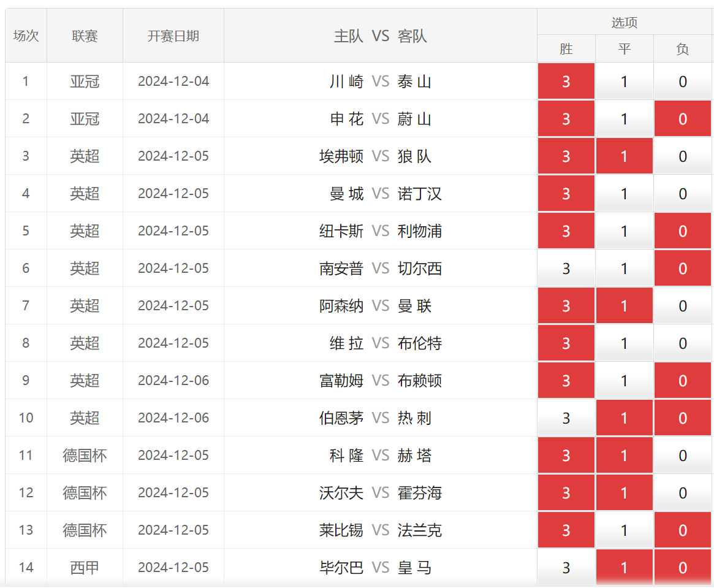
Task: Deselect draw option 1 for 科隆 VS 赫塔
Action: pos(625,455)
